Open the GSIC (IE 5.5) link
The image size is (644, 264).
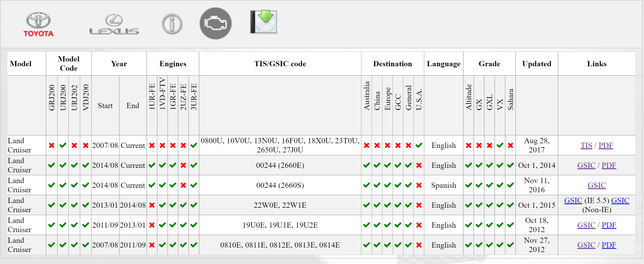pyautogui.click(x=573, y=200)
